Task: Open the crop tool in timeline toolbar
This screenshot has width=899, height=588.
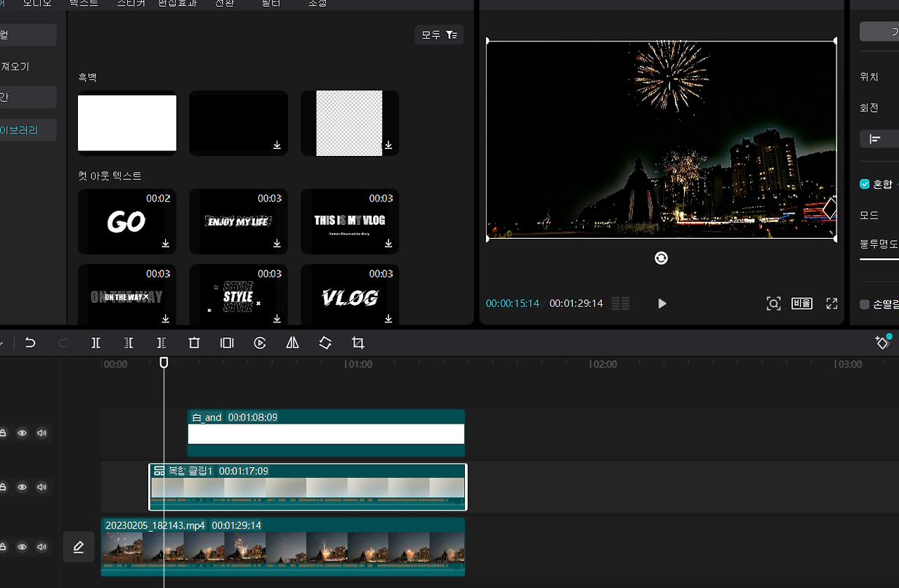Action: (x=358, y=343)
